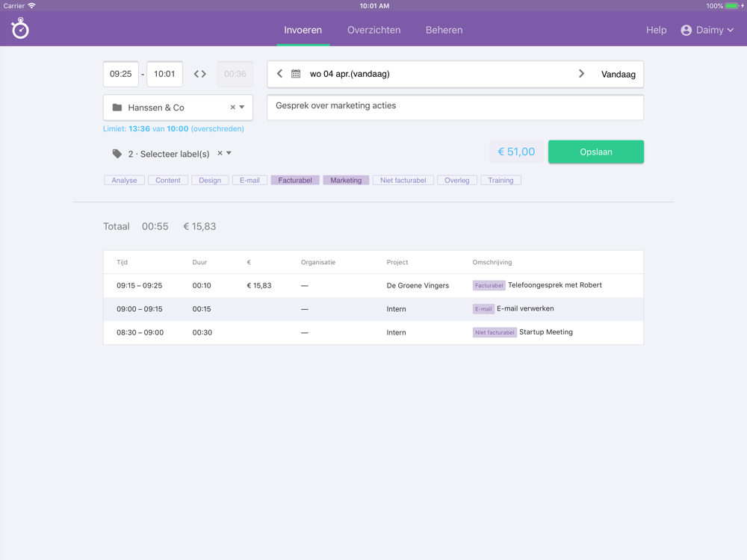This screenshot has width=747, height=560.
Task: Switch to the Overzichten tab
Action: [x=373, y=31]
